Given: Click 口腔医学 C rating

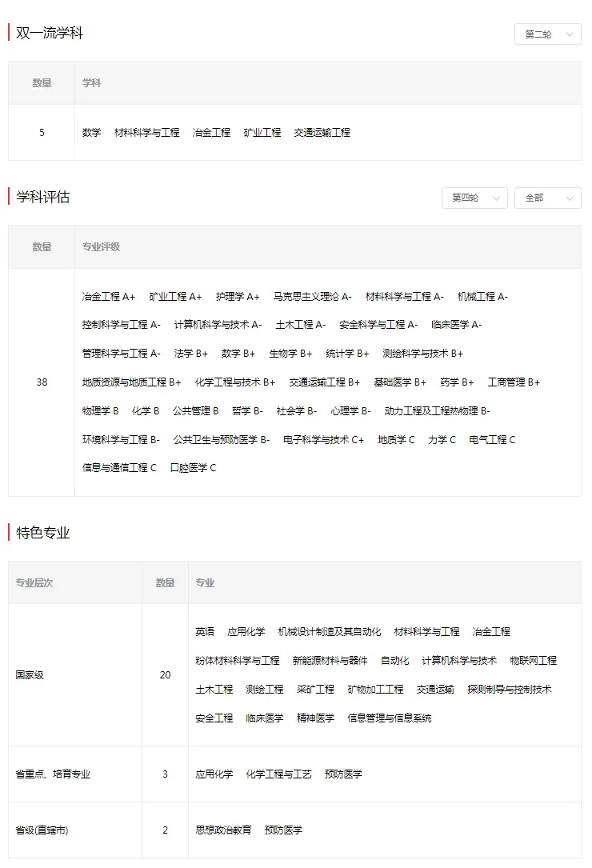Looking at the screenshot, I should pos(194,468).
